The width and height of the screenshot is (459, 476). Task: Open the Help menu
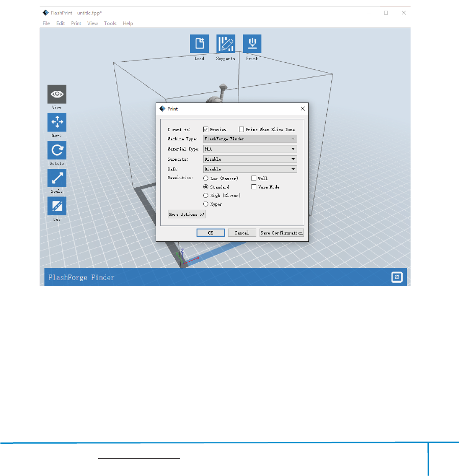[128, 23]
